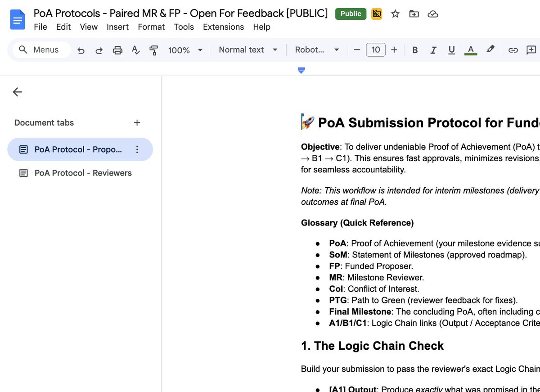The image size is (540, 392).
Task: Toggle italic formatting
Action: click(x=433, y=50)
